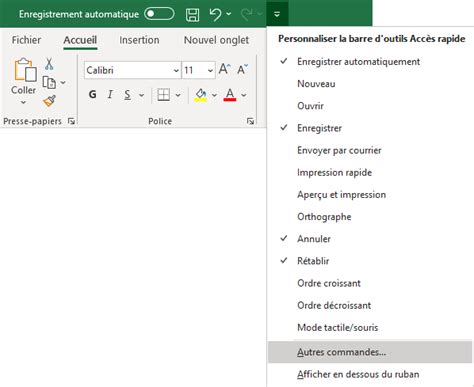Open the Undo history dropdown arrow
The height and width of the screenshot is (387, 474).
click(229, 14)
